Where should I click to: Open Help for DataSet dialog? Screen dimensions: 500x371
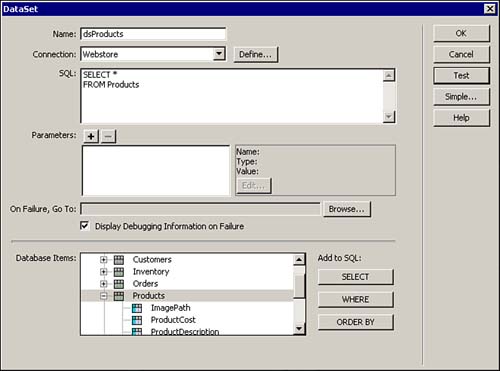(461, 118)
